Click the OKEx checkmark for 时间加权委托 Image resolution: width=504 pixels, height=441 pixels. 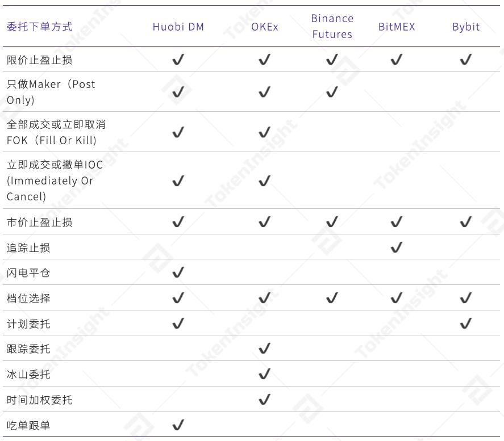pyautogui.click(x=264, y=400)
